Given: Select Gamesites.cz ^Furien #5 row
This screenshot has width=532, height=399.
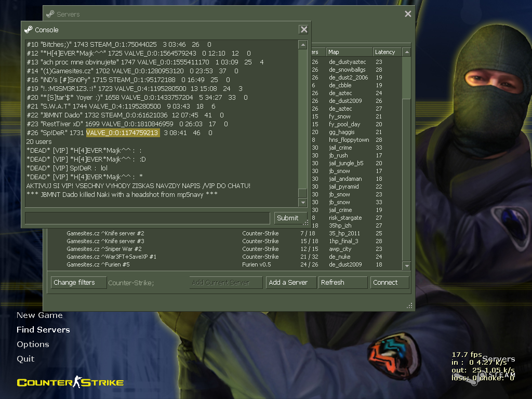Looking at the screenshot, I should click(224, 264).
